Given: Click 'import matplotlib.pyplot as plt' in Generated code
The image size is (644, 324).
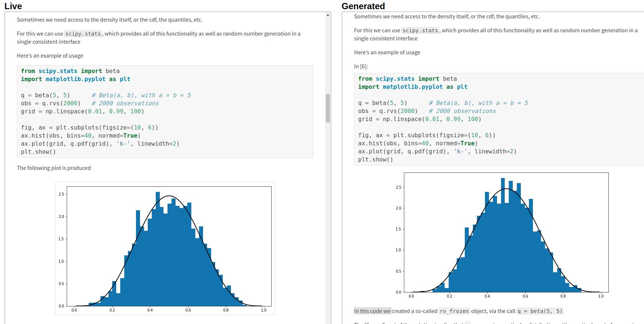Looking at the screenshot, I should tap(413, 87).
